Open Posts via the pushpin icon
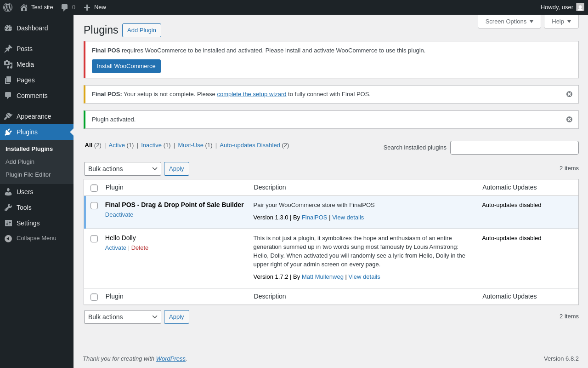 click(8, 49)
